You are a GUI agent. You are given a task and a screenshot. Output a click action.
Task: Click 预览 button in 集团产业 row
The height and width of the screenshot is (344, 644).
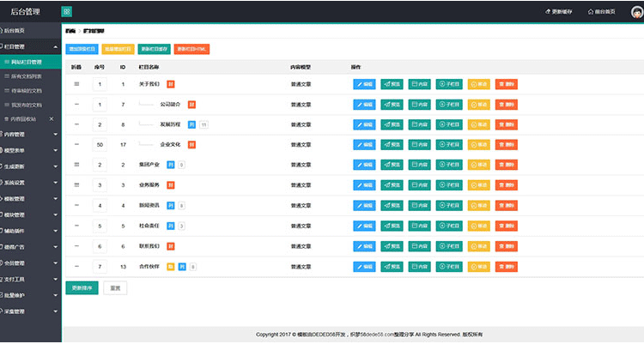coord(392,165)
